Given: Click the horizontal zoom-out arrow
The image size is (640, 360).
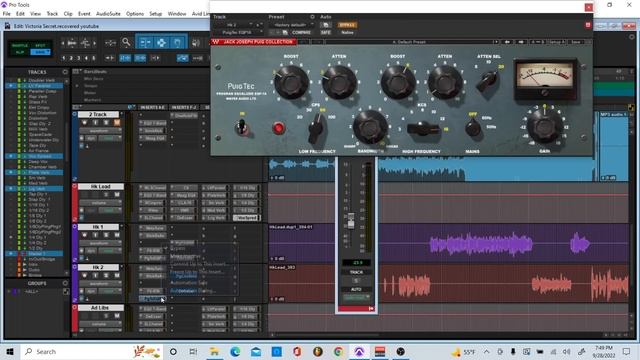Looking at the screenshot, I should pyautogui.click(x=62, y=43).
